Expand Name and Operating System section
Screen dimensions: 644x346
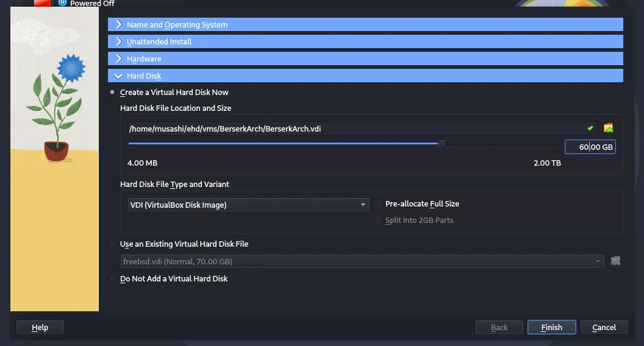pyautogui.click(x=365, y=24)
